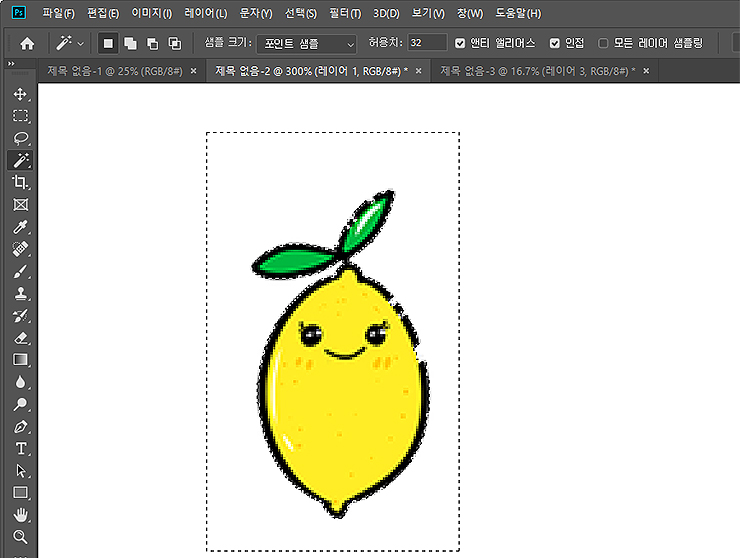Open the 필터(T) menu

point(345,13)
